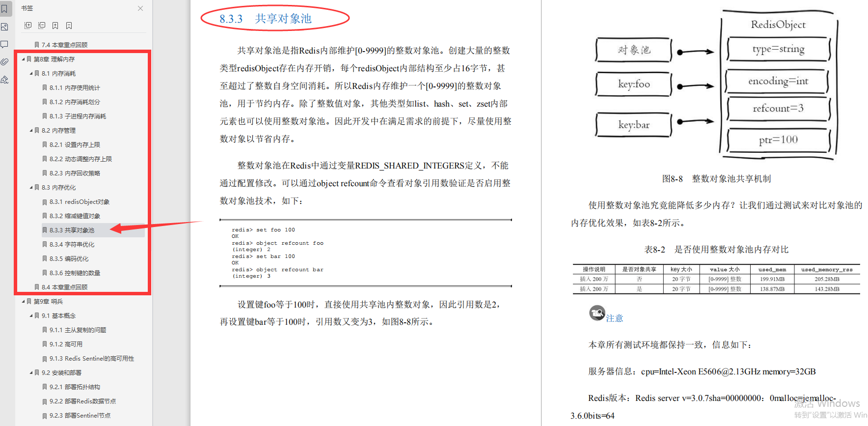Open the Bookmarks panel from the sidebar

click(4, 9)
